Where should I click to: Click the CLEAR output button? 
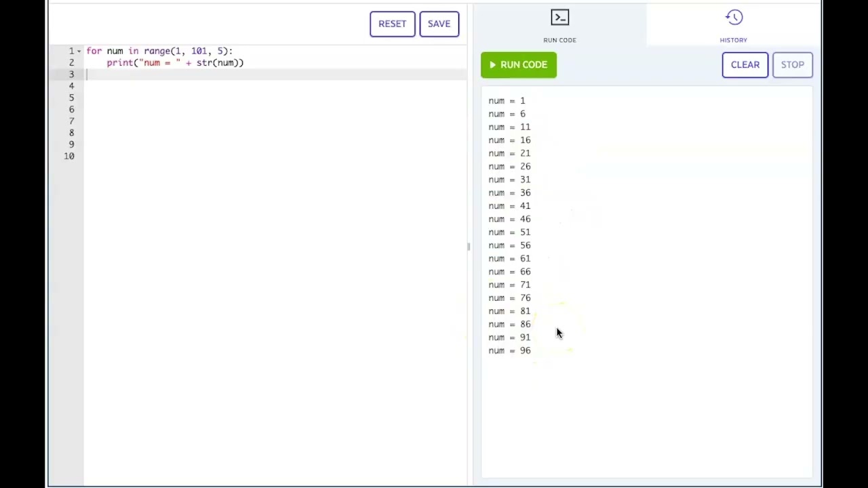[x=745, y=64]
